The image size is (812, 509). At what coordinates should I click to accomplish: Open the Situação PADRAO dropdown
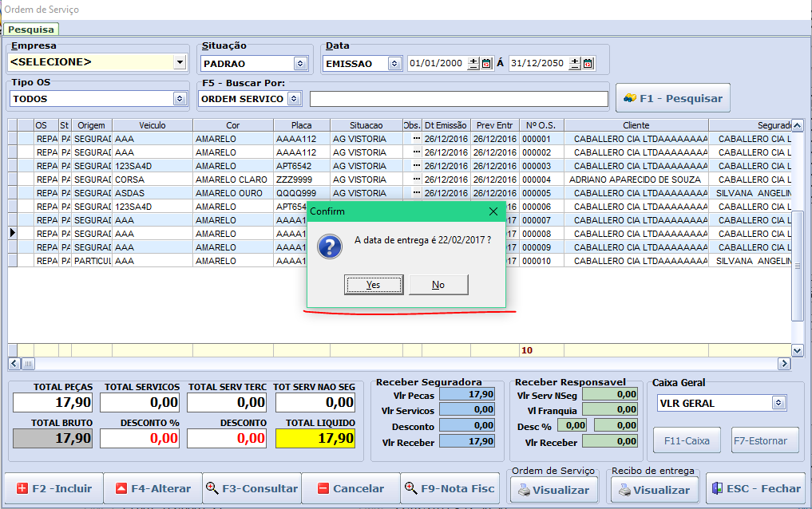[x=300, y=64]
